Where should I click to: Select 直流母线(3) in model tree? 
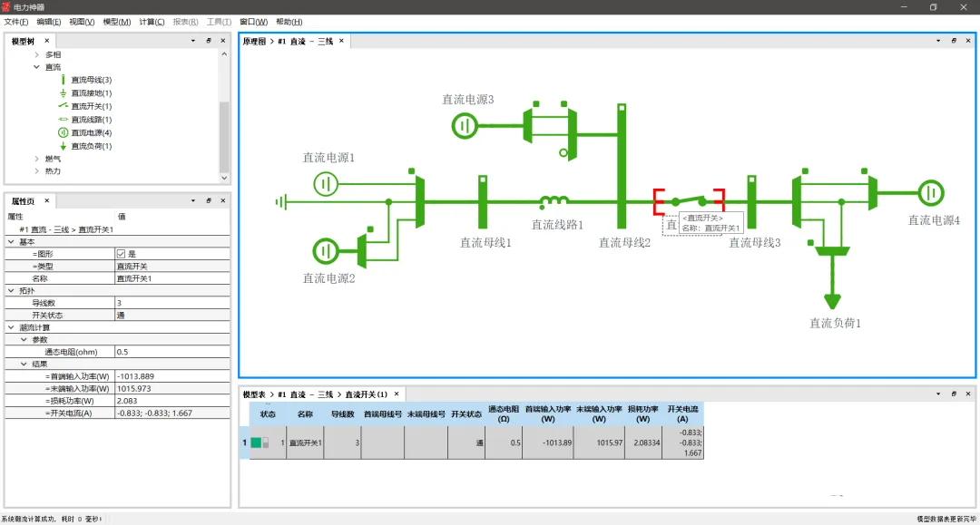tap(92, 80)
